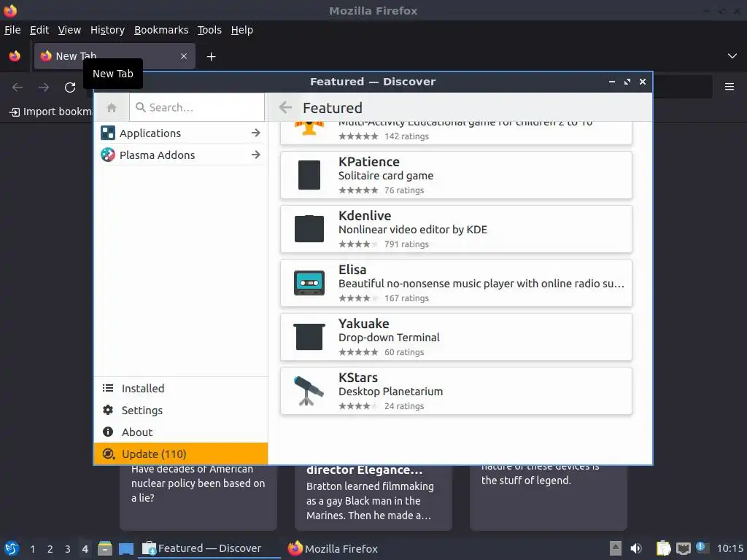The image size is (747, 560).
Task: Open the Firefox hamburger menu
Action: pos(729,87)
